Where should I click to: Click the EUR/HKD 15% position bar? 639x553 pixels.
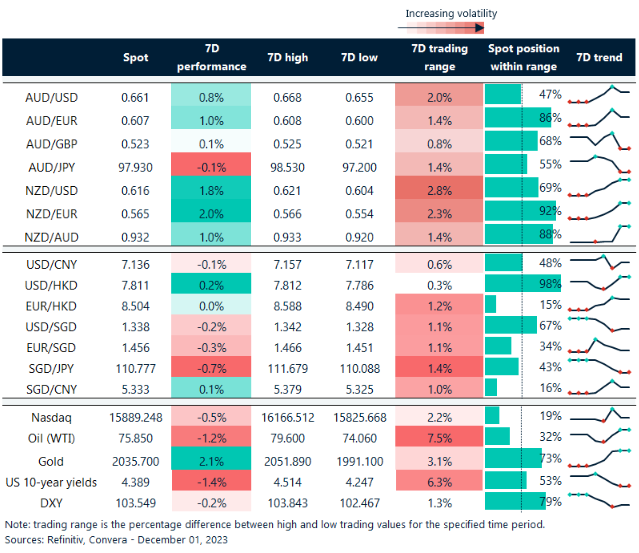tap(491, 304)
